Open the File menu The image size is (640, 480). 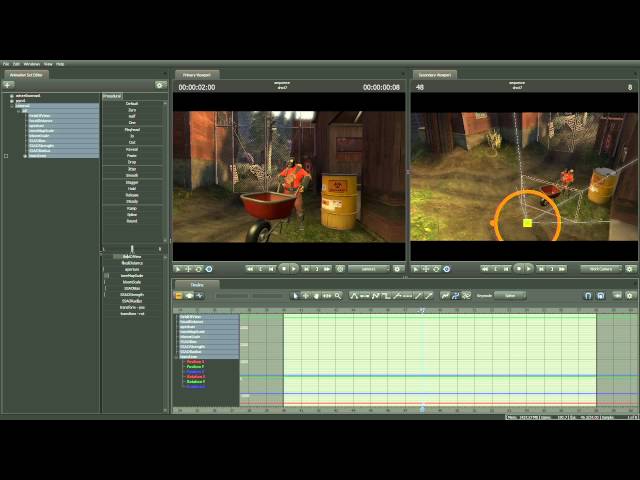tap(6, 64)
